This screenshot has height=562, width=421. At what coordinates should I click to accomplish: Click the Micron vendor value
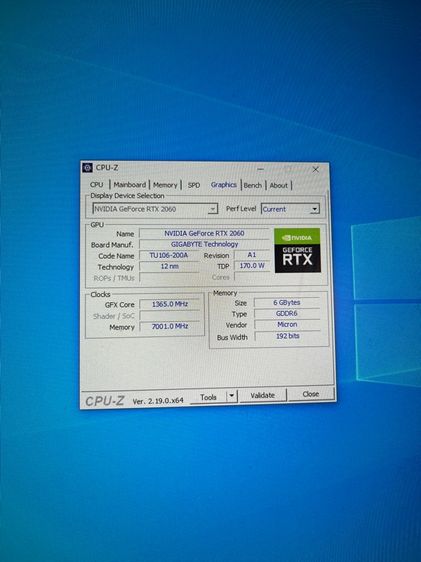coord(287,325)
